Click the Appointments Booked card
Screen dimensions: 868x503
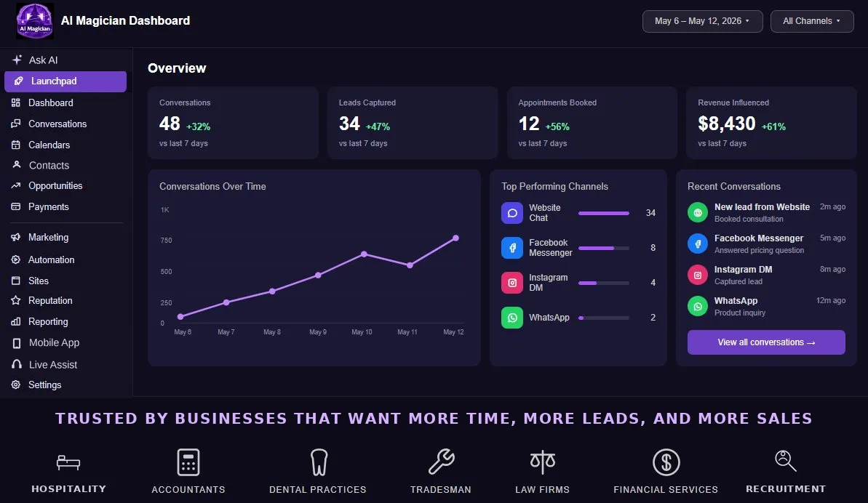click(x=592, y=123)
